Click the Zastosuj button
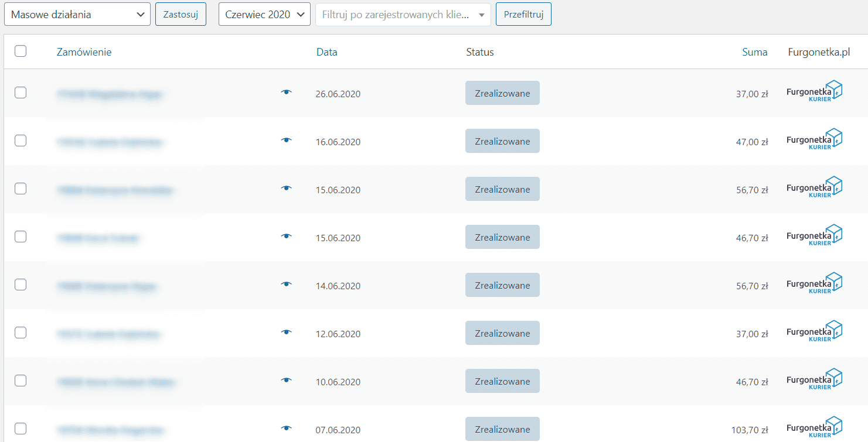Image resolution: width=868 pixels, height=442 pixels. point(181,13)
